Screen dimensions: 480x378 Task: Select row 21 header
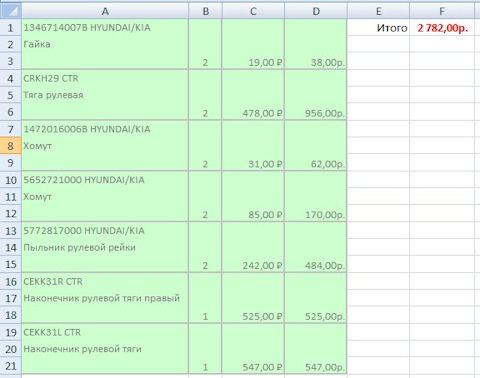tap(11, 366)
